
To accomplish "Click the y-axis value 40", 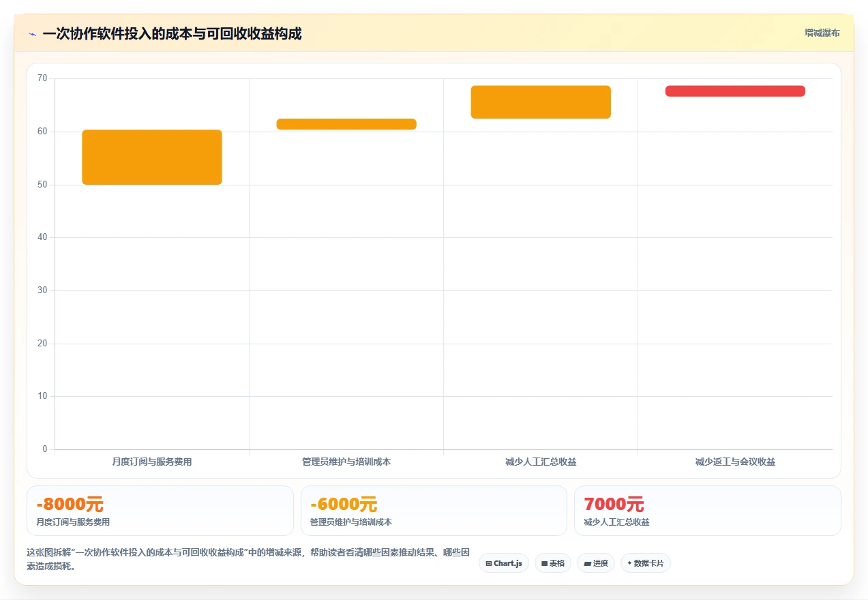I will [42, 237].
